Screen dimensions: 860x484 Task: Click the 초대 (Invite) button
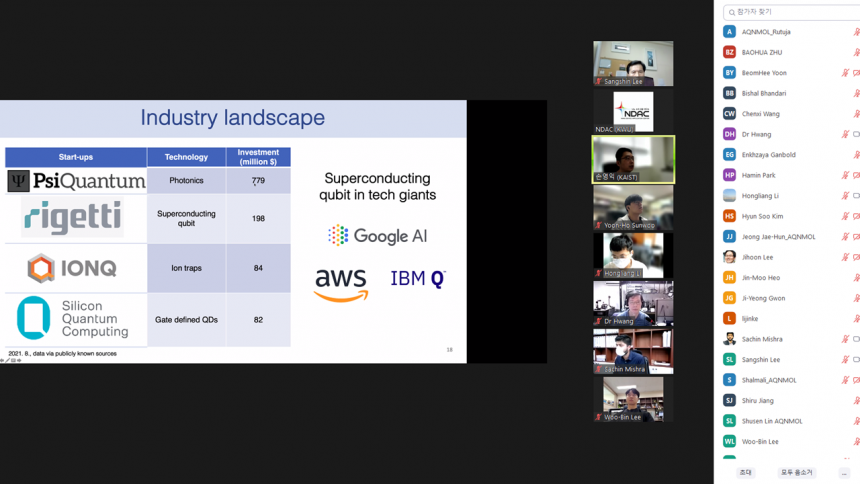(745, 472)
